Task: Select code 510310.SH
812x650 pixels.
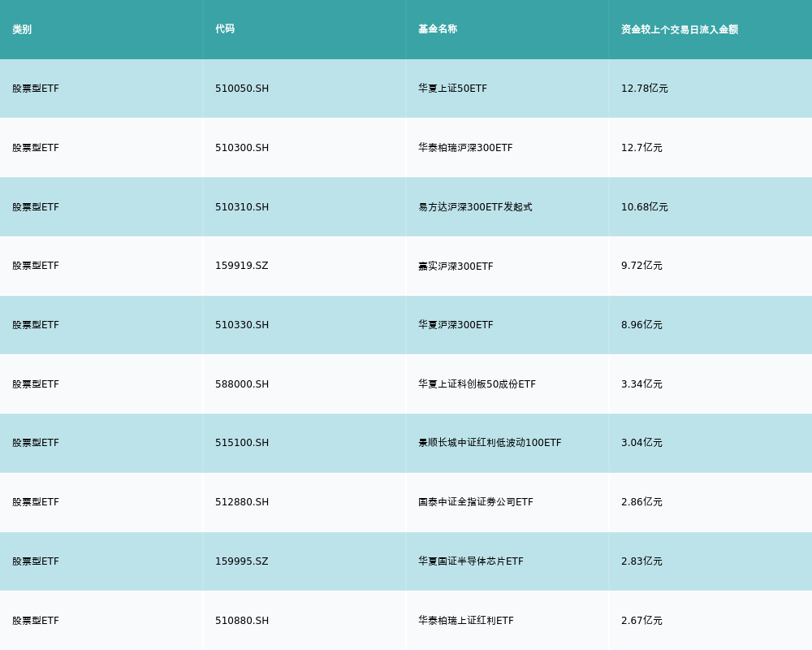Action: 242,207
